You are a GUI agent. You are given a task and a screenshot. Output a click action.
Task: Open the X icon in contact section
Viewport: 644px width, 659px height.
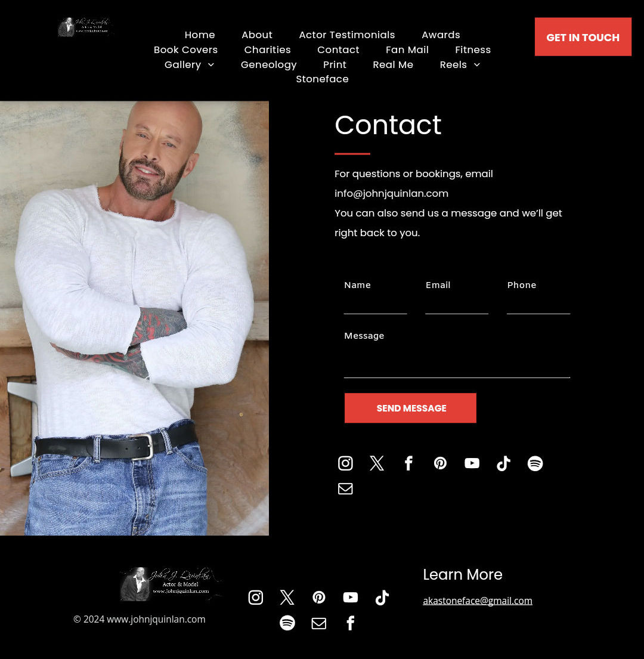coord(377,463)
